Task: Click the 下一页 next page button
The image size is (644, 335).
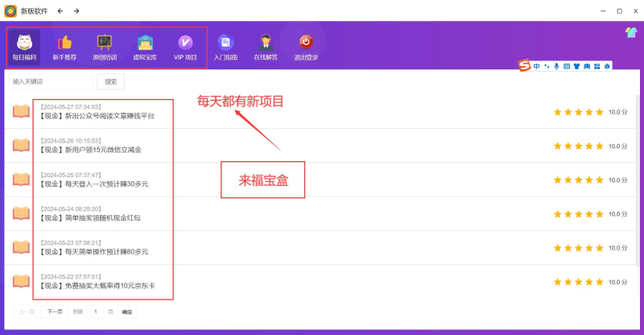Action: click(55, 312)
